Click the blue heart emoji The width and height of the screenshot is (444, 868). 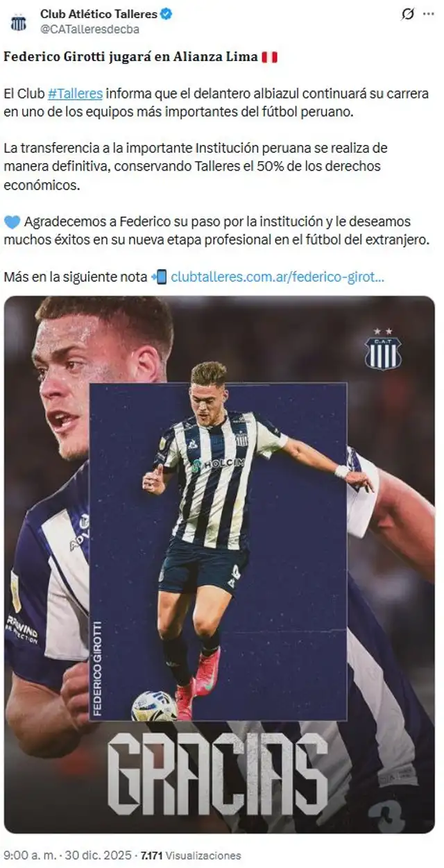[12, 222]
